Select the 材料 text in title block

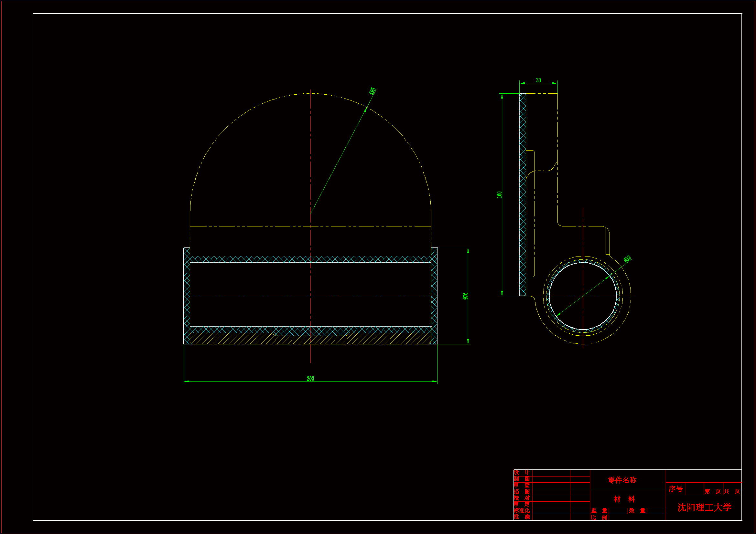tap(624, 499)
